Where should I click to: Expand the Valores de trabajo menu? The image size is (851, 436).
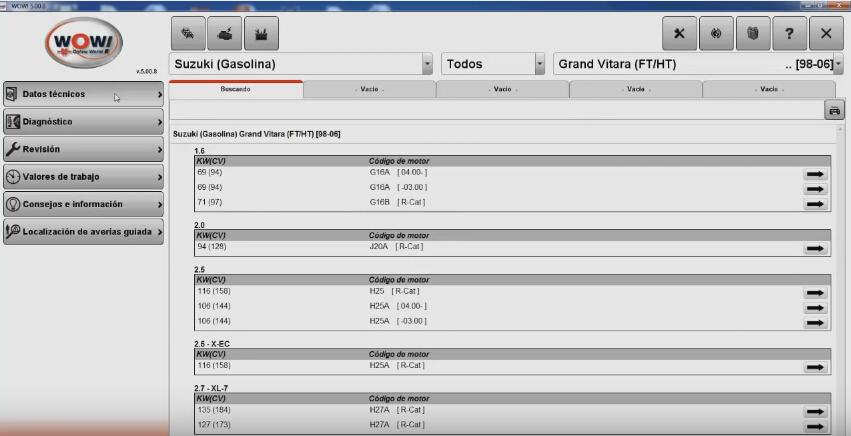tap(84, 176)
